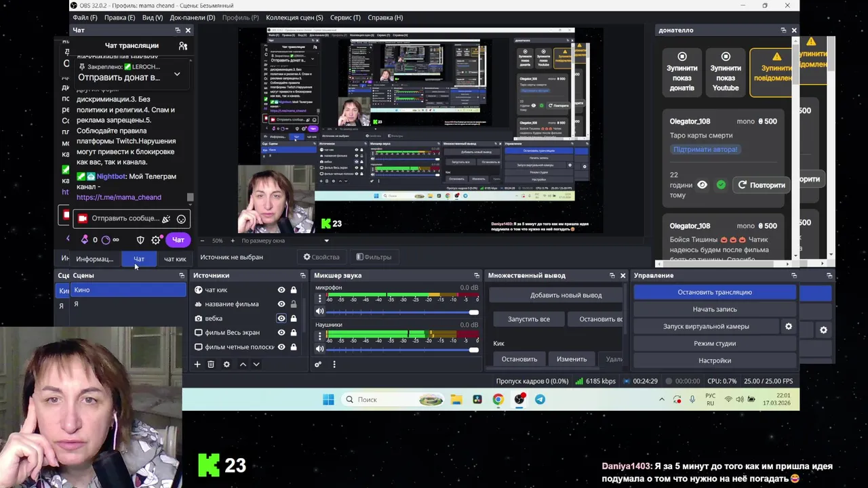
Task: Click Запустить все button
Action: click(529, 319)
